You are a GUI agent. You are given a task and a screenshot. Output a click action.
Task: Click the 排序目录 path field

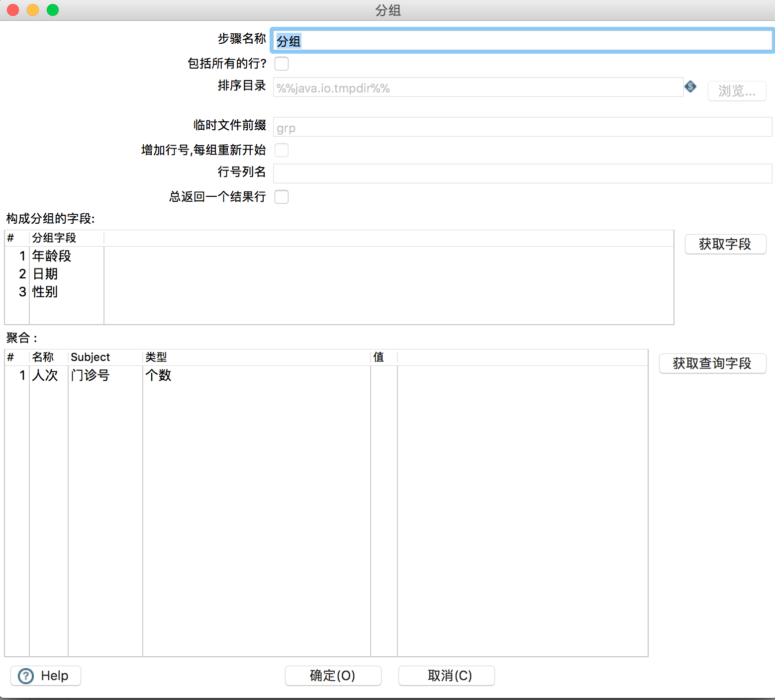coord(478,87)
